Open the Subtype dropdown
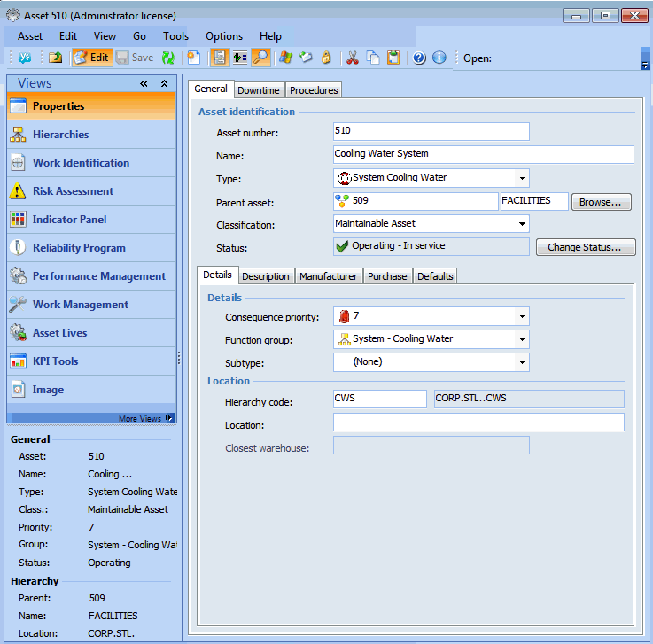Screen dimensions: 653x644 (x=522, y=362)
